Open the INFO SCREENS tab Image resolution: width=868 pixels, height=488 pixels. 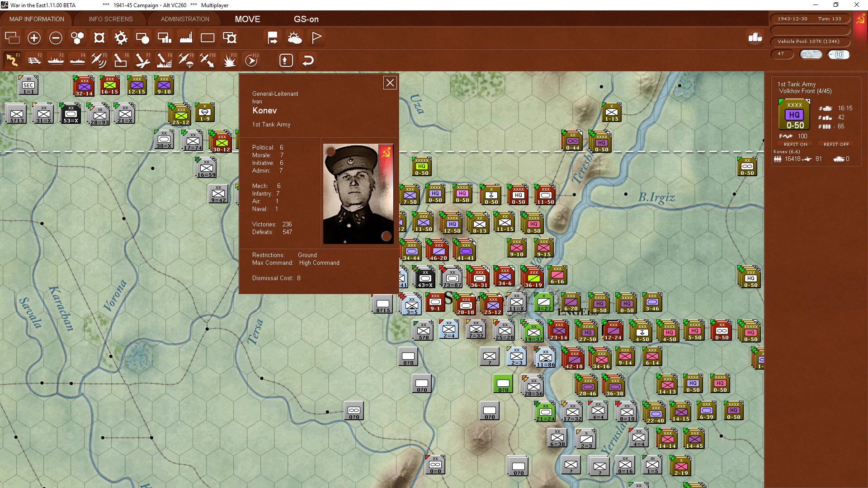[x=111, y=19]
